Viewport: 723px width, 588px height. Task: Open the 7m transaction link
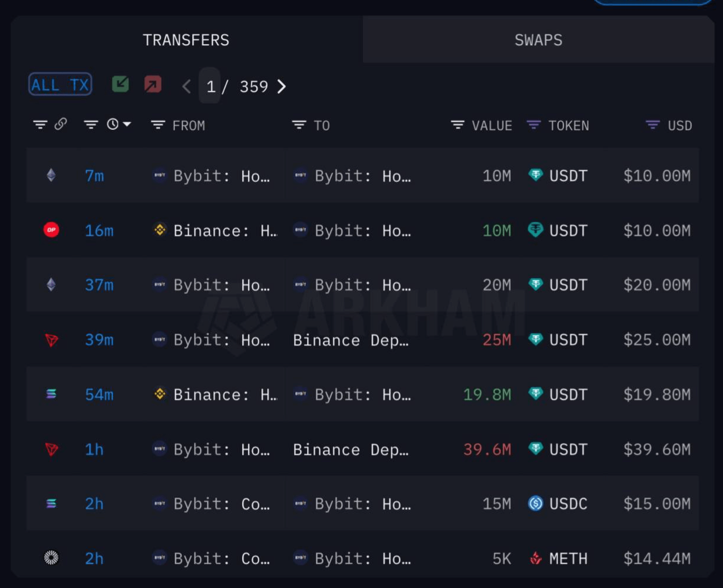94,175
